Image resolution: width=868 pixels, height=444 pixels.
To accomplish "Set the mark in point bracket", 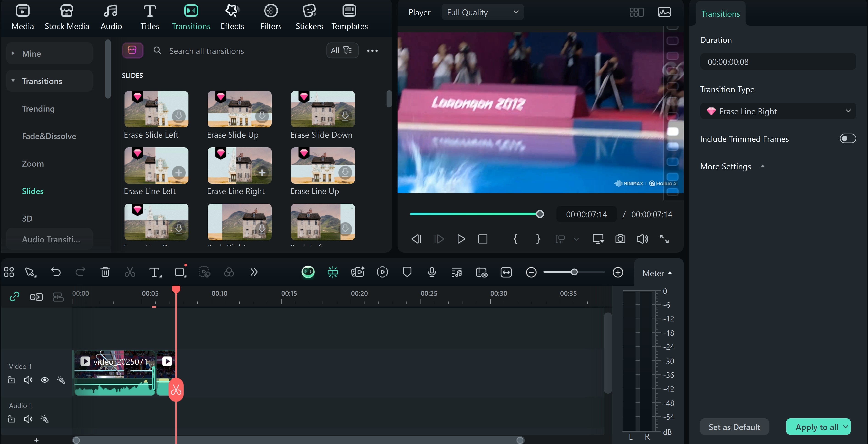I will (515, 239).
